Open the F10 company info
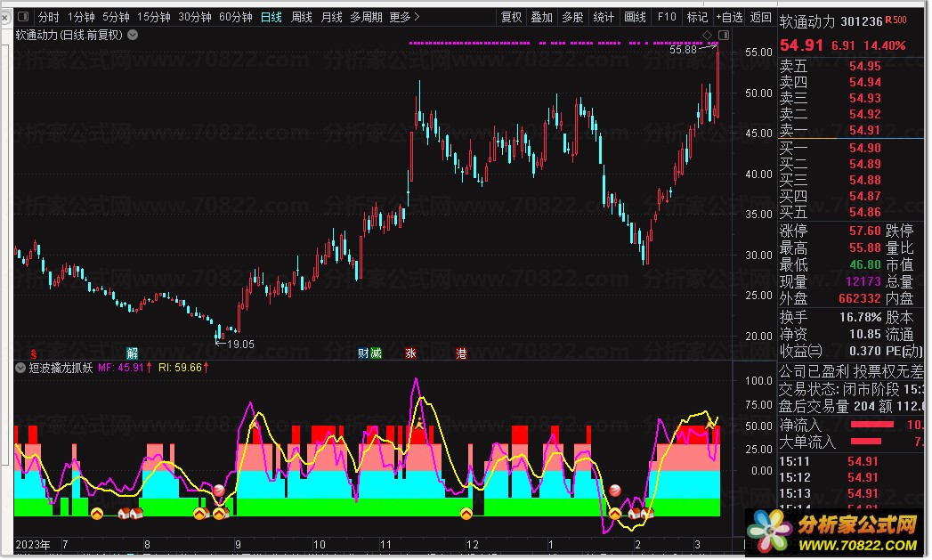This screenshot has width=932, height=560. pyautogui.click(x=667, y=17)
